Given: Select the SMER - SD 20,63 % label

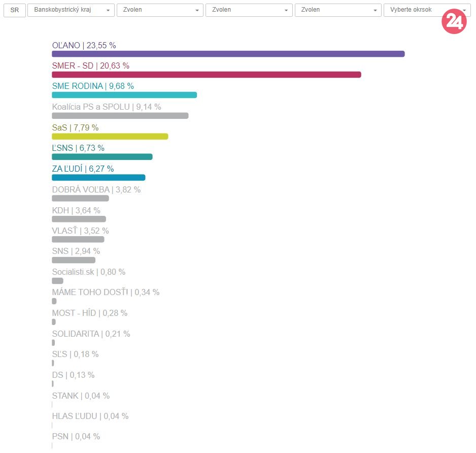Looking at the screenshot, I should click(x=90, y=66).
